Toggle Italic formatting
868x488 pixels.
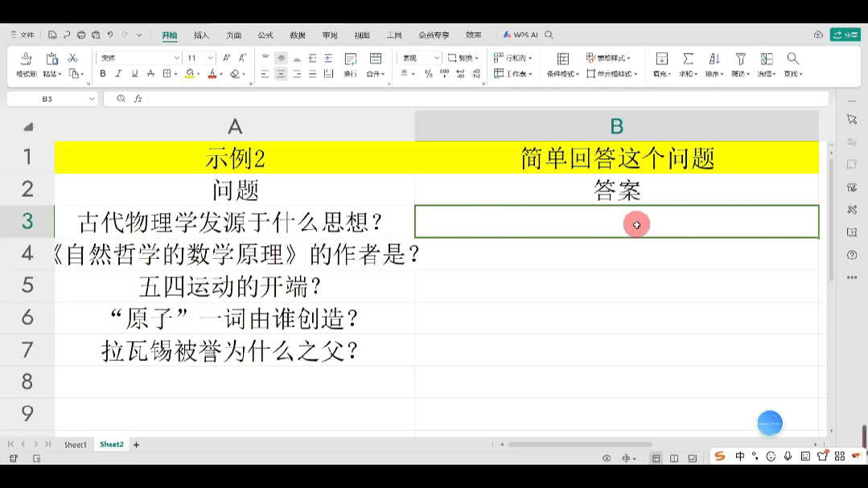(x=118, y=74)
